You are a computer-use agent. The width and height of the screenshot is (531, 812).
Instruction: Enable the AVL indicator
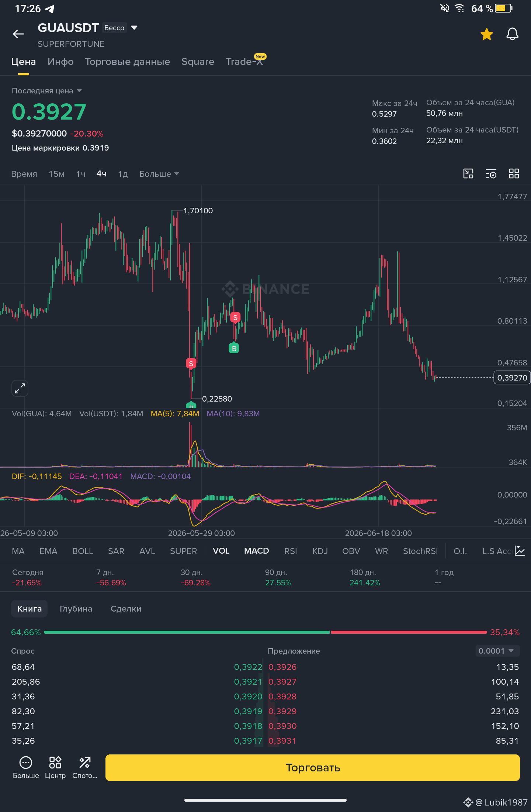[x=147, y=551]
